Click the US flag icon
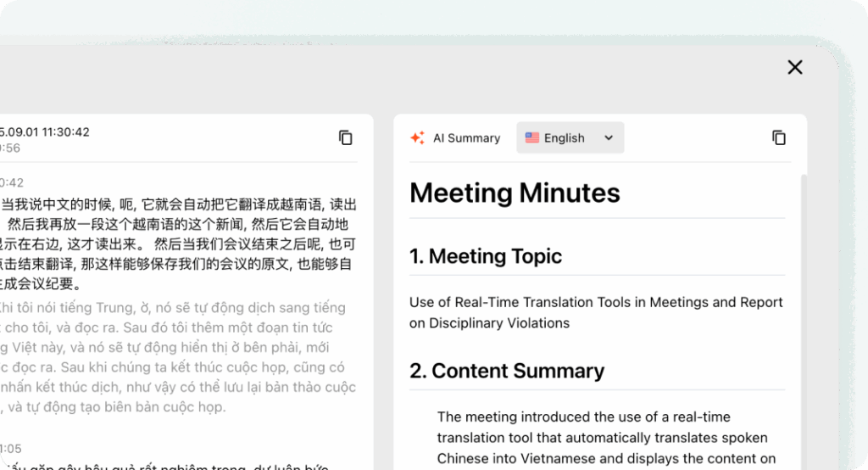Image resolution: width=868 pixels, height=470 pixels. 532,137
